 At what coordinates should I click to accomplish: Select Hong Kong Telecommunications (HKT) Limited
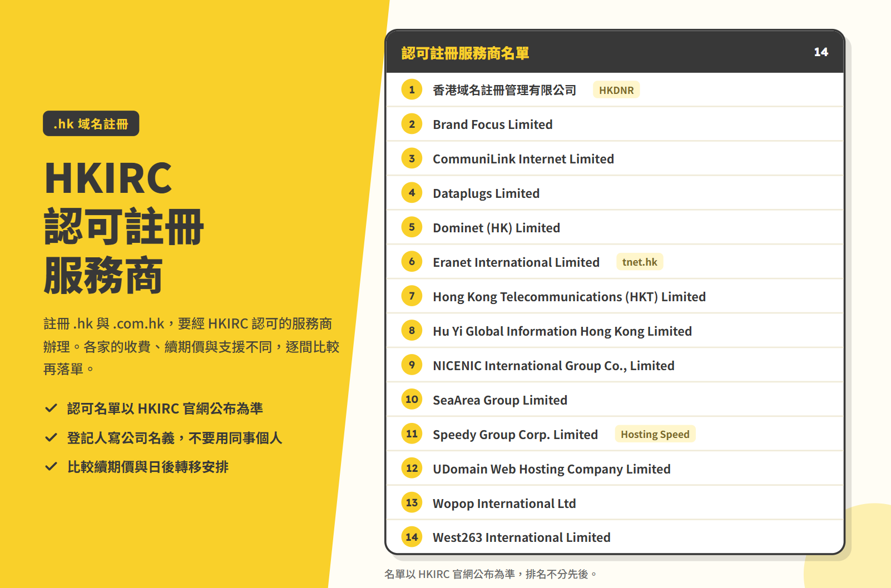coord(615,296)
